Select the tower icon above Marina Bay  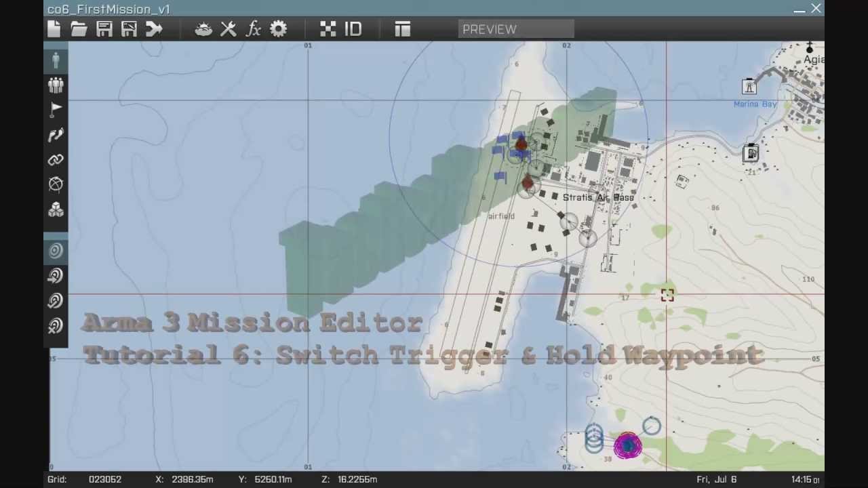pyautogui.click(x=749, y=86)
